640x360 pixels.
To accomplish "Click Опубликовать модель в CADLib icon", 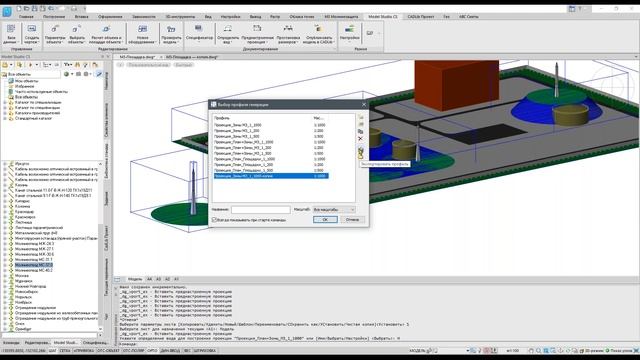I will (x=318, y=33).
